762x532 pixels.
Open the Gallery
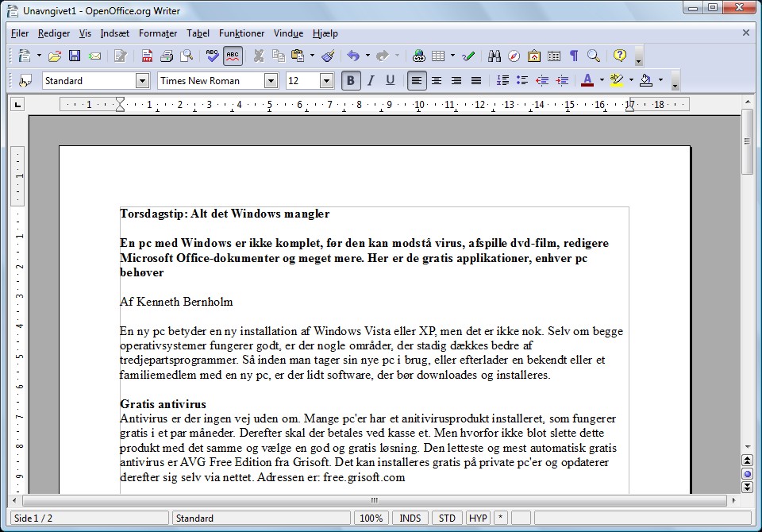(x=533, y=56)
